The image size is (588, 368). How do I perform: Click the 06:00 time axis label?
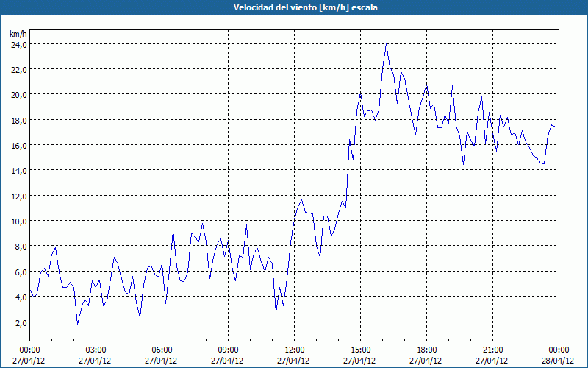pos(162,350)
